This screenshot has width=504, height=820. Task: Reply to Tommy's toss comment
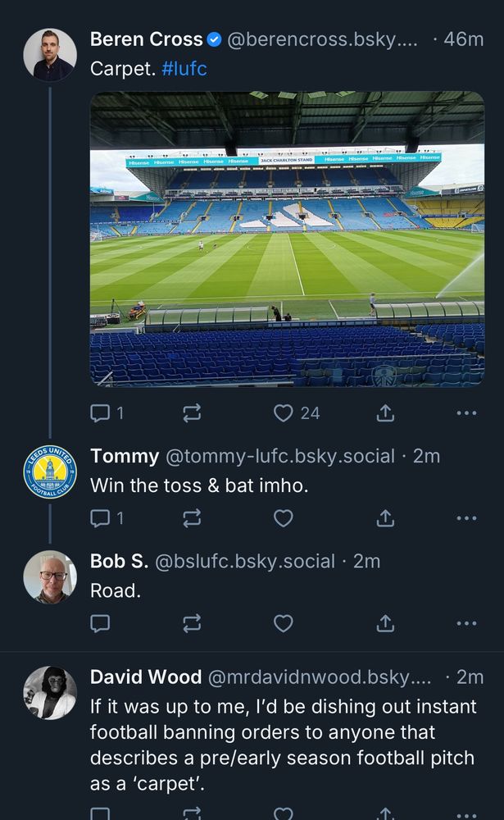pos(100,518)
